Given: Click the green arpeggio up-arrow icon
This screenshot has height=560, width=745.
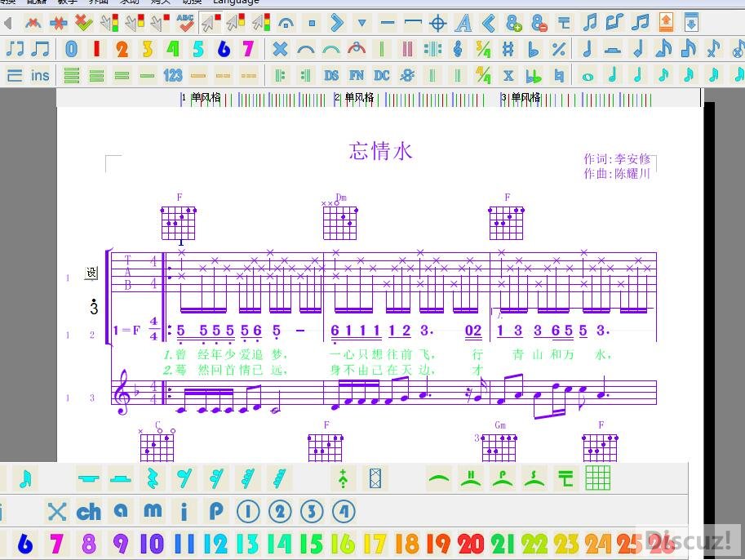Looking at the screenshot, I should 343,478.
